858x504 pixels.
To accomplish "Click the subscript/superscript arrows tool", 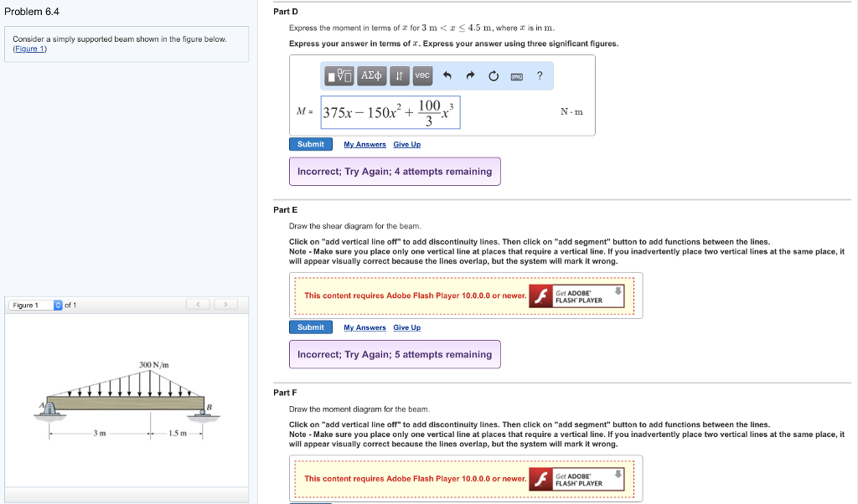I will tap(399, 76).
